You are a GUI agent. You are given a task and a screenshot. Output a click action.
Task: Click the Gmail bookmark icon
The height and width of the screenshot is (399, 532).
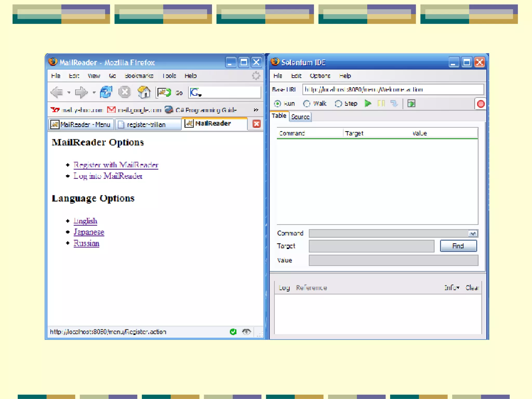111,110
